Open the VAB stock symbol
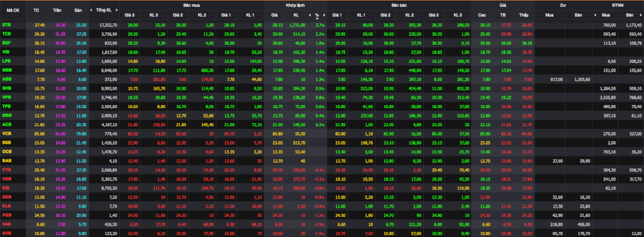 (x=6, y=224)
